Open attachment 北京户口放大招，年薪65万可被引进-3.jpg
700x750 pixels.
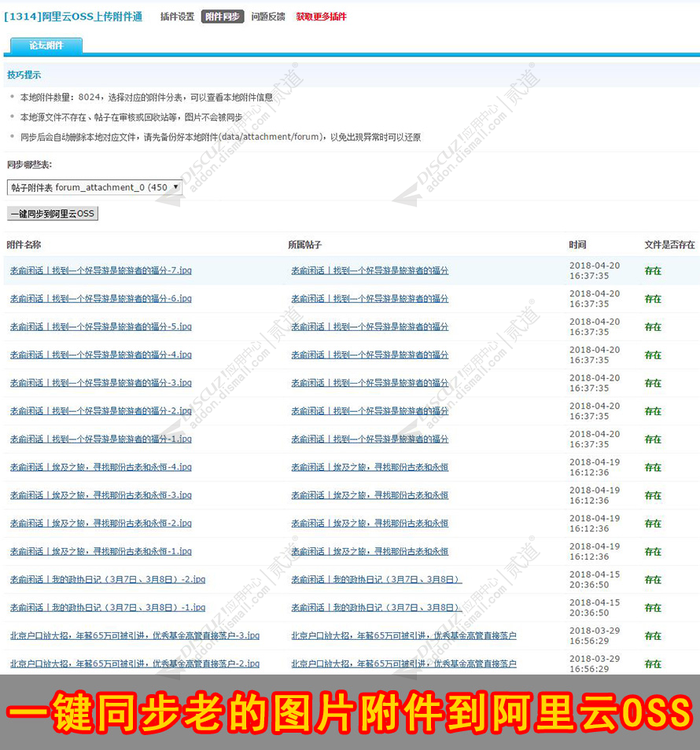click(135, 635)
